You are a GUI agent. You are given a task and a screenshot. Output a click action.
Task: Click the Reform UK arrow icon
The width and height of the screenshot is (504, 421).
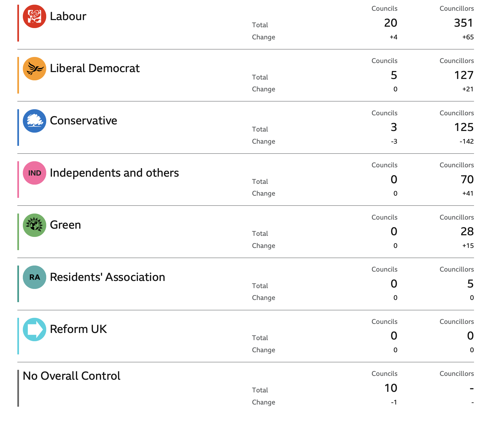(x=34, y=329)
